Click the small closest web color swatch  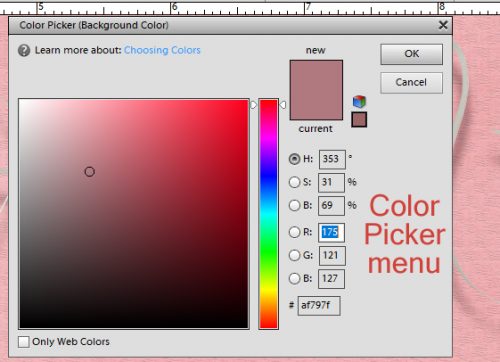click(359, 119)
